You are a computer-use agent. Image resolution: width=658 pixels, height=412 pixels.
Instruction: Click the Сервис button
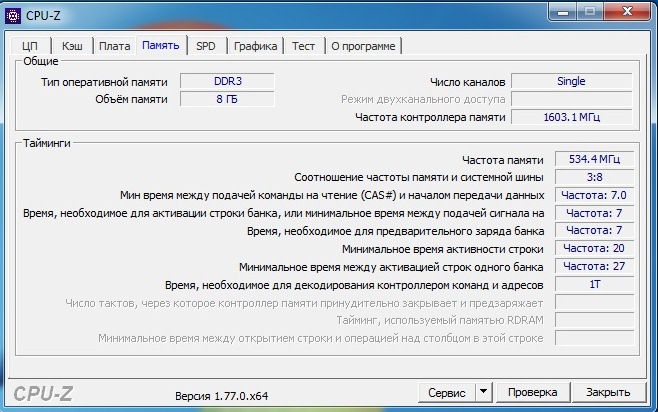tap(447, 393)
